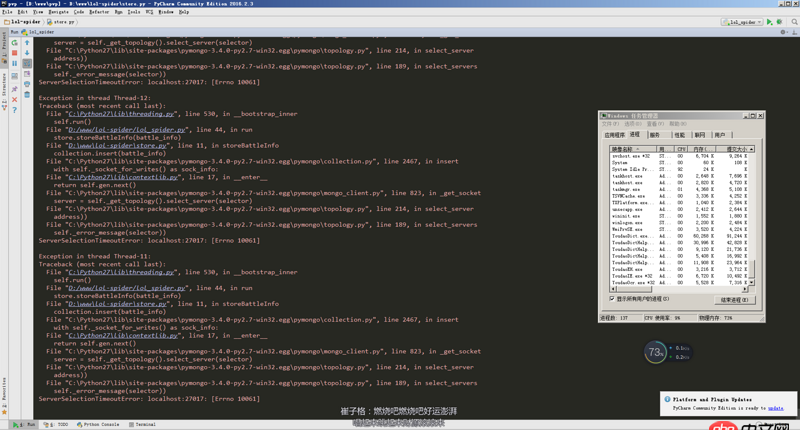The height and width of the screenshot is (430, 800).
Task: Toggle soft-wrap button in the console toolbar
Action: [x=27, y=64]
